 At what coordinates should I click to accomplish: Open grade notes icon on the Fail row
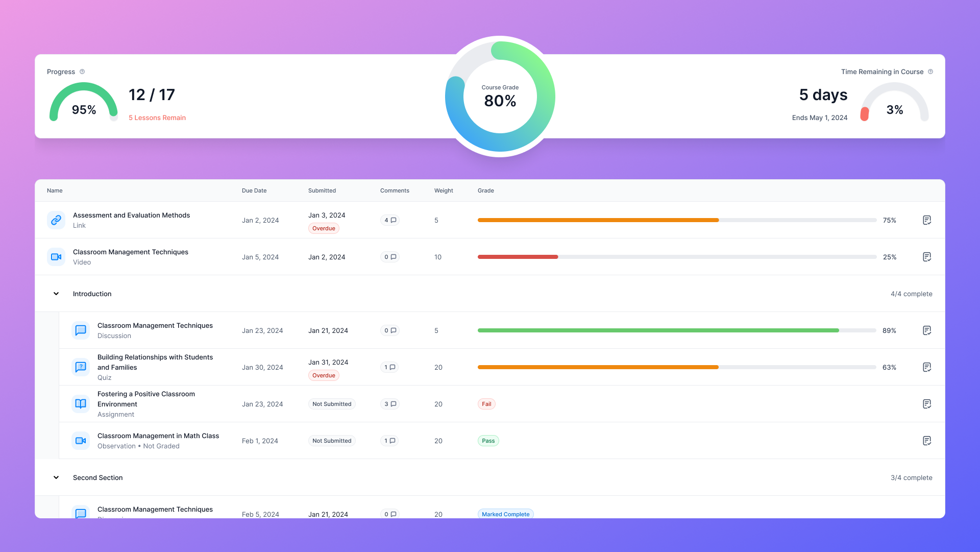click(x=927, y=404)
